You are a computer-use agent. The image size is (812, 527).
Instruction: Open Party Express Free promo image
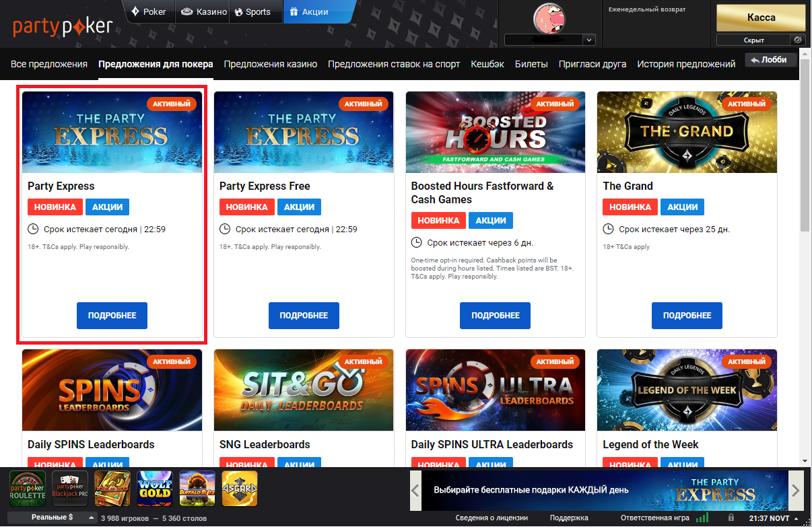(304, 133)
